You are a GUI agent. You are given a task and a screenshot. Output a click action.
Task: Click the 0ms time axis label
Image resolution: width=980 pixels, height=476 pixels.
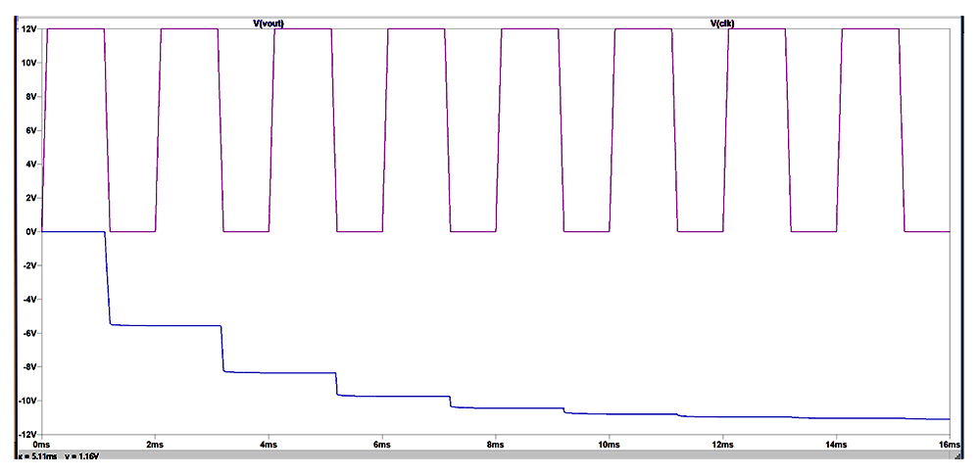40,444
